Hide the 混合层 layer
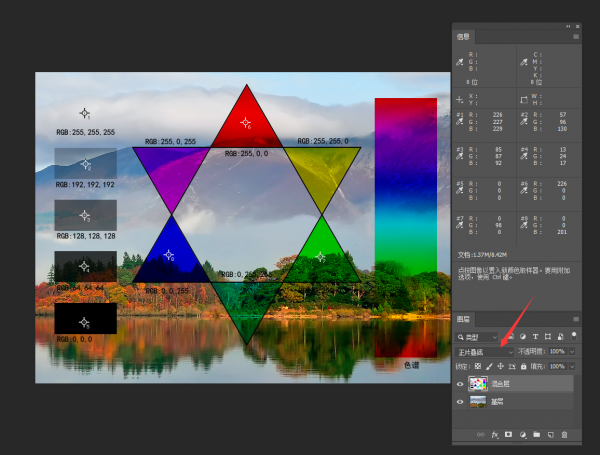This screenshot has width=600, height=455. pyautogui.click(x=460, y=383)
